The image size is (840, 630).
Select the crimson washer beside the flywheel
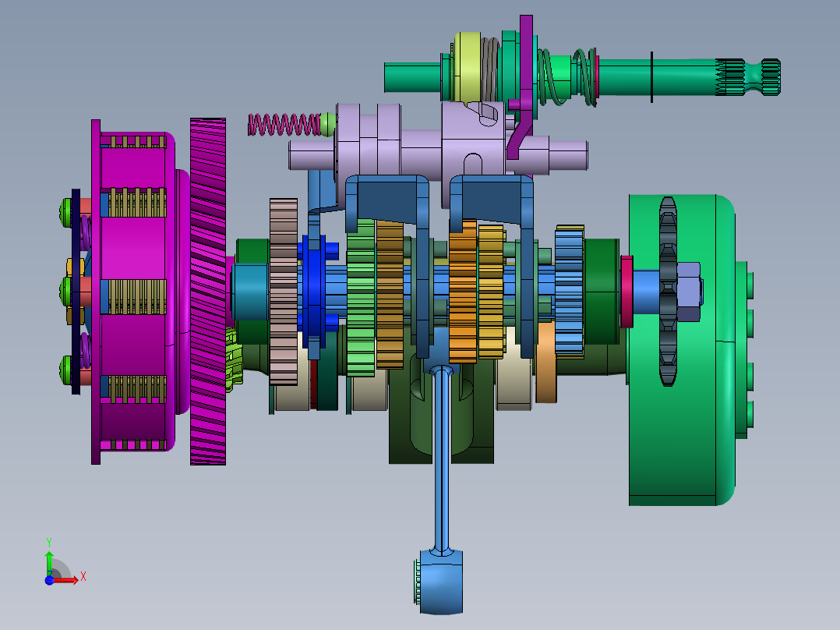[626, 292]
